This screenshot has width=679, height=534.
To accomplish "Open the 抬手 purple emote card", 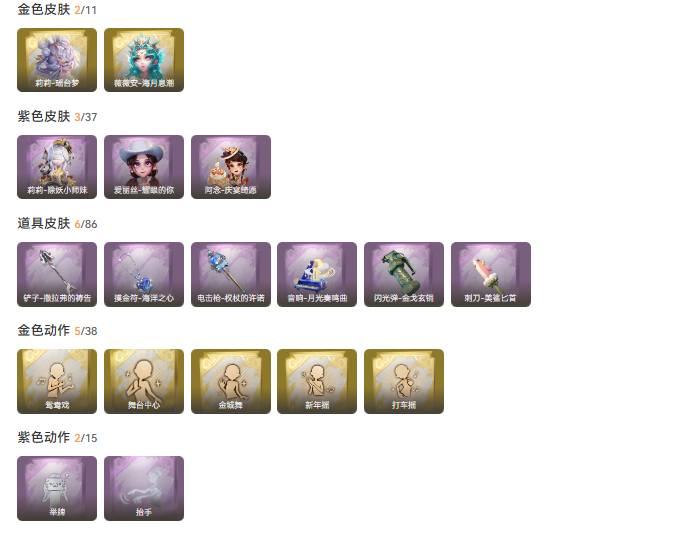I will pos(144,488).
